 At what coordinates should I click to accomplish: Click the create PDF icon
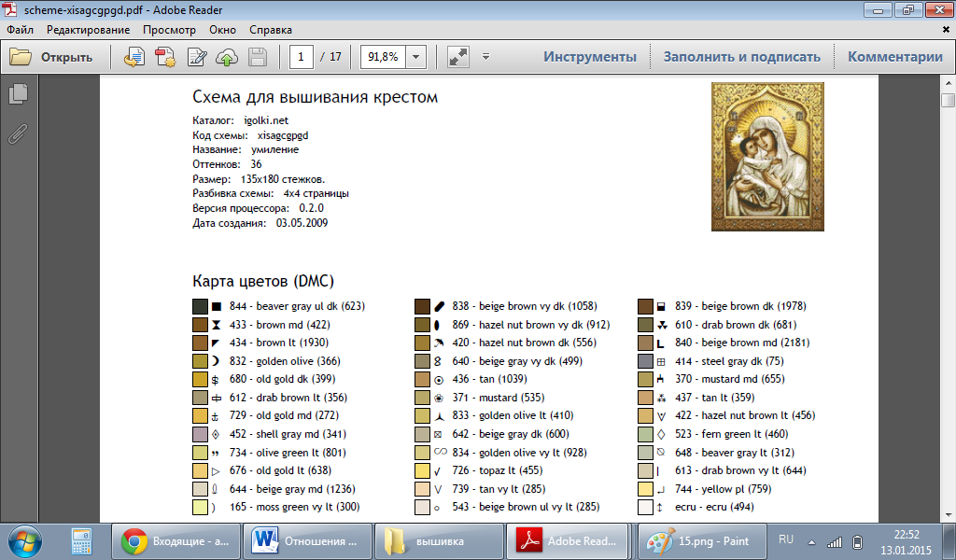[165, 57]
